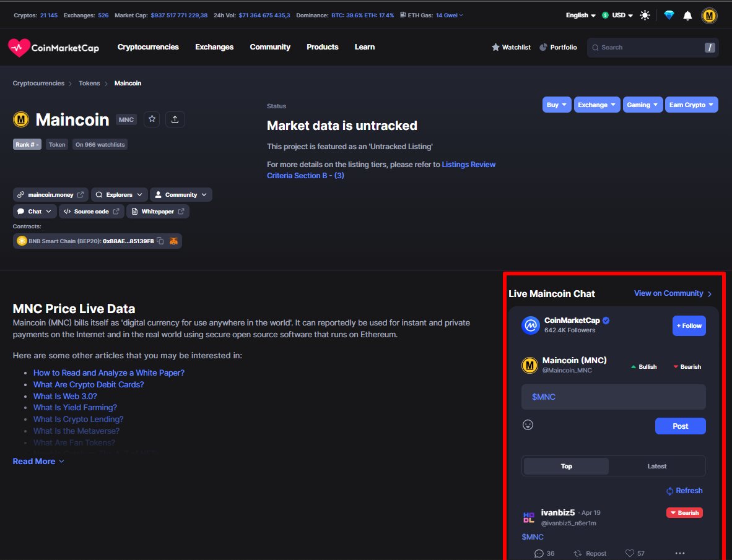Expand the Explorers dropdown
This screenshot has width=732, height=560.
(x=120, y=195)
